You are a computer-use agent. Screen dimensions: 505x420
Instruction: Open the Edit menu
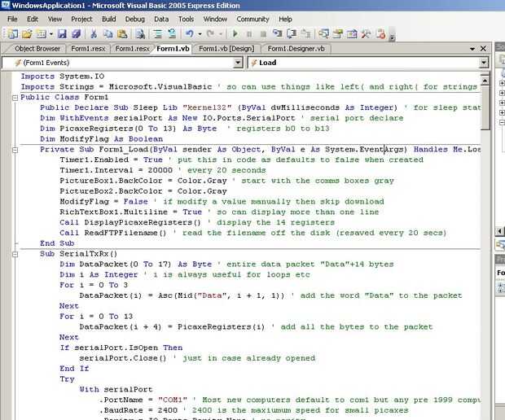point(33,19)
